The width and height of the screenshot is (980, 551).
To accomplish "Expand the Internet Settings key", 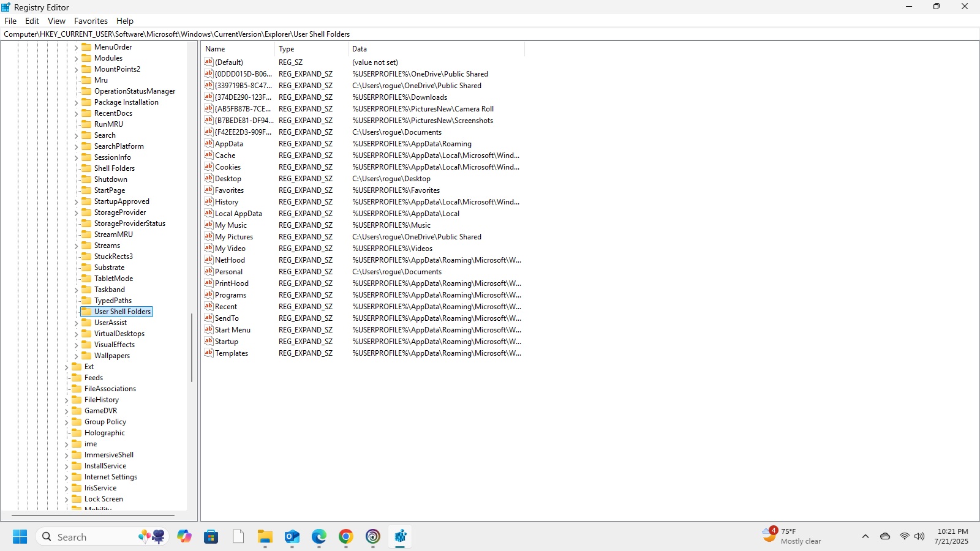I will (x=67, y=477).
